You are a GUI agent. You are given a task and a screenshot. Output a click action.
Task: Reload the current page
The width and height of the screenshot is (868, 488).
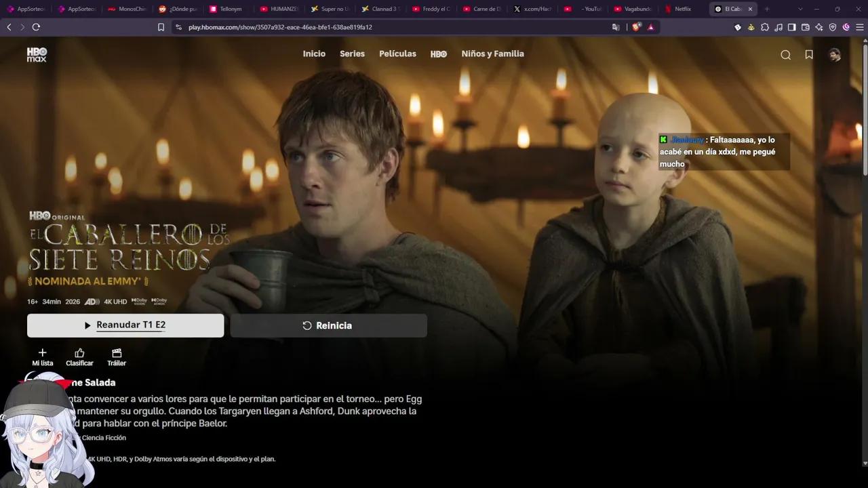tap(36, 27)
